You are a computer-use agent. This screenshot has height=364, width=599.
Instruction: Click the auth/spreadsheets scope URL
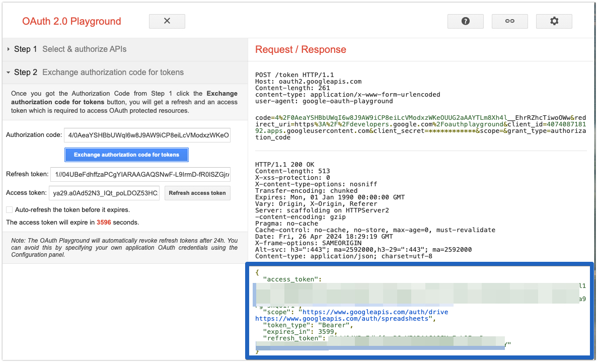(x=344, y=319)
